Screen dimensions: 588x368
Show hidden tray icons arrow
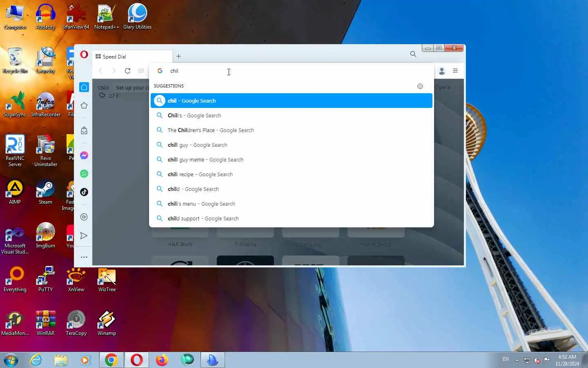(x=517, y=360)
